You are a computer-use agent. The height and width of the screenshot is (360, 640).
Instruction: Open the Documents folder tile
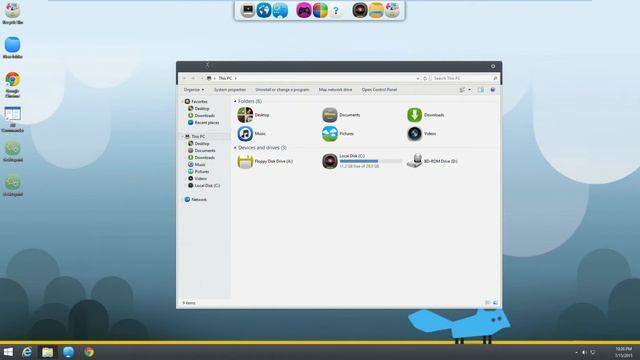point(341,115)
